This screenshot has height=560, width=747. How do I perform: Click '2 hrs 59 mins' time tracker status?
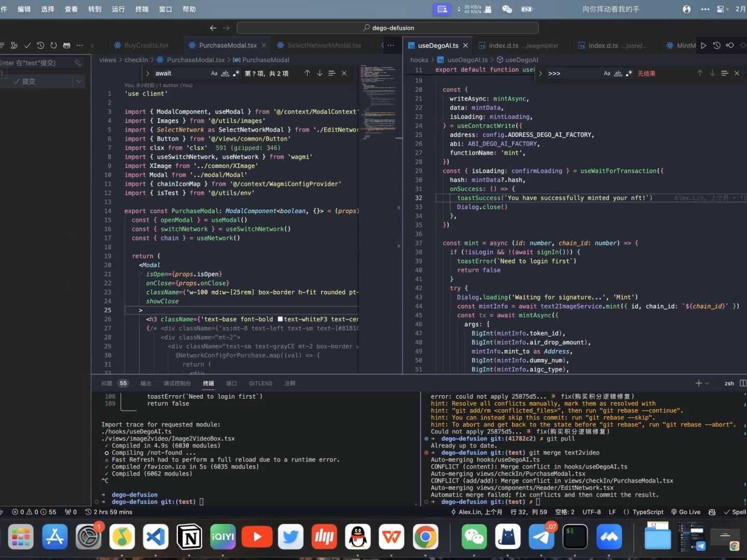coord(108,512)
